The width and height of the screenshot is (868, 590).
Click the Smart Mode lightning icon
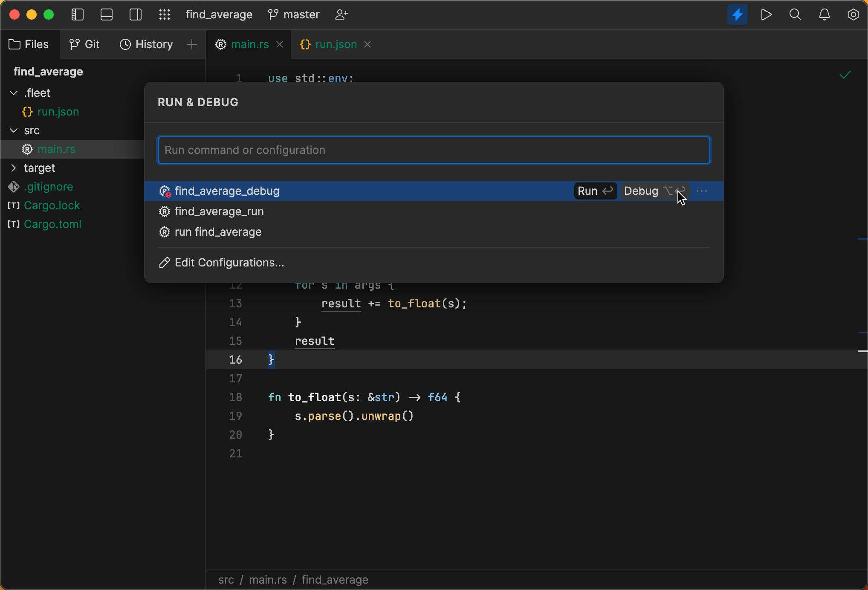(737, 14)
